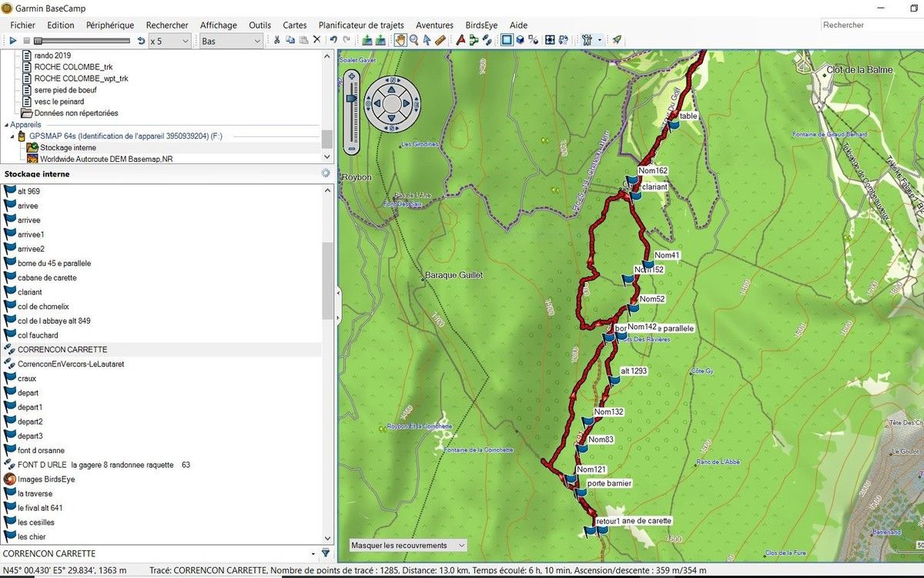Click the filter funnel icon
The width and height of the screenshot is (924, 578).
click(326, 553)
